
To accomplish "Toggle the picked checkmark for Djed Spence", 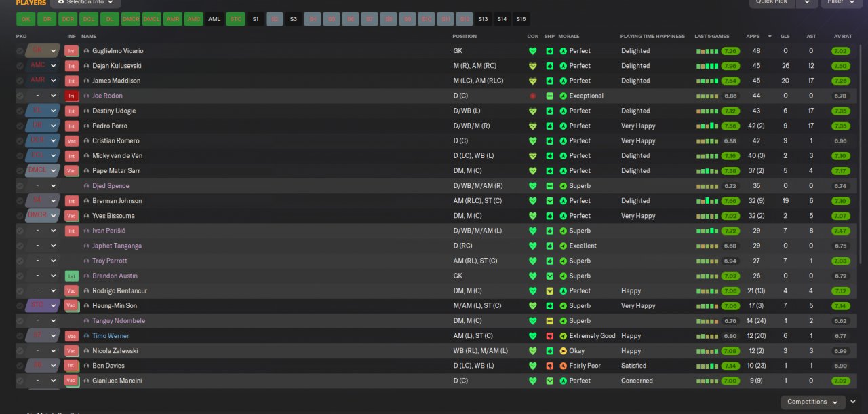I will point(20,186).
